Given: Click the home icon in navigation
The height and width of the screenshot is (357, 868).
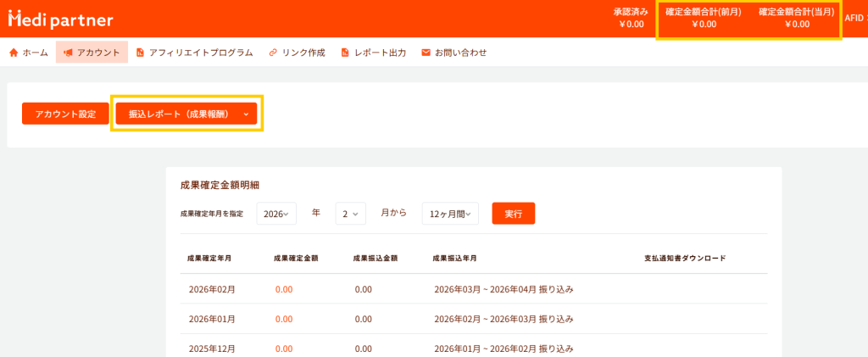Looking at the screenshot, I should [14, 53].
